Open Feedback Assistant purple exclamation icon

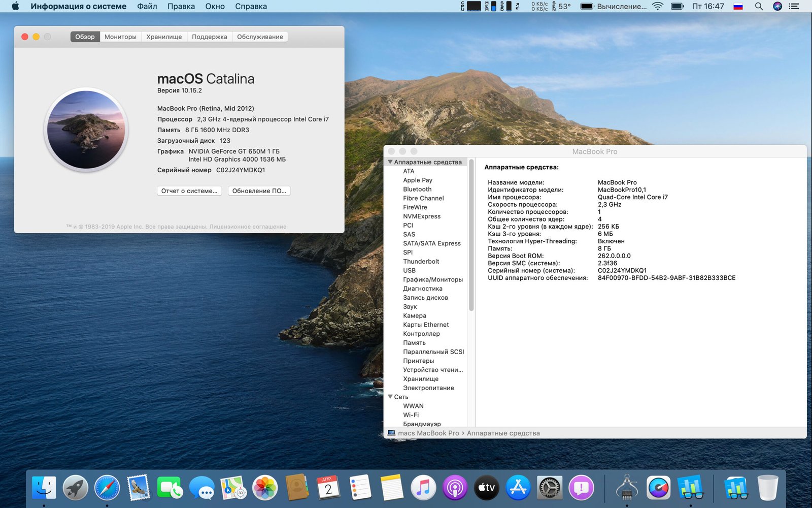581,488
